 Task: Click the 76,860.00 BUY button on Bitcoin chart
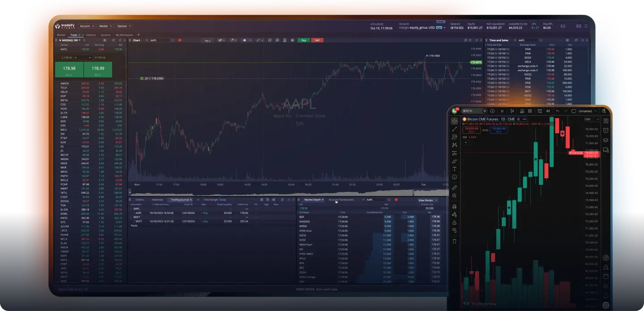(499, 130)
